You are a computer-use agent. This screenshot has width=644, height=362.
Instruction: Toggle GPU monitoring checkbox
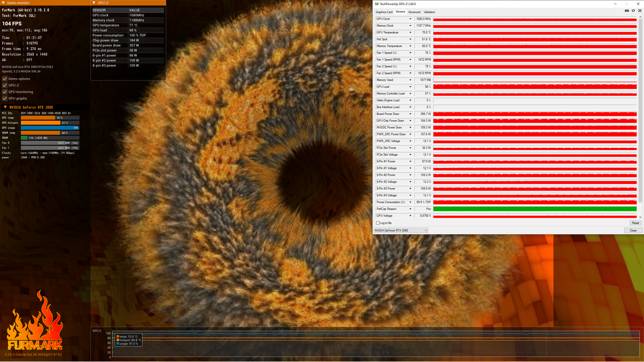(x=5, y=92)
